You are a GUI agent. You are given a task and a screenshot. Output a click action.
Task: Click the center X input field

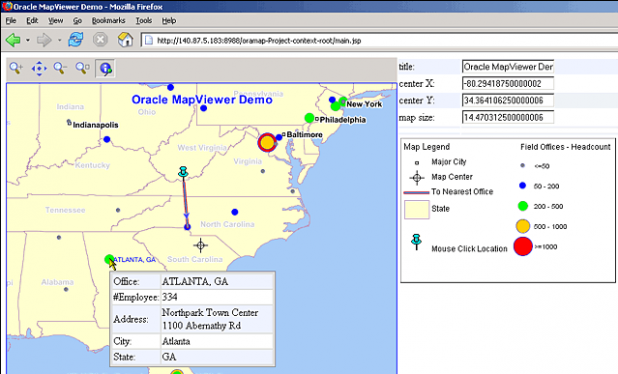[508, 84]
